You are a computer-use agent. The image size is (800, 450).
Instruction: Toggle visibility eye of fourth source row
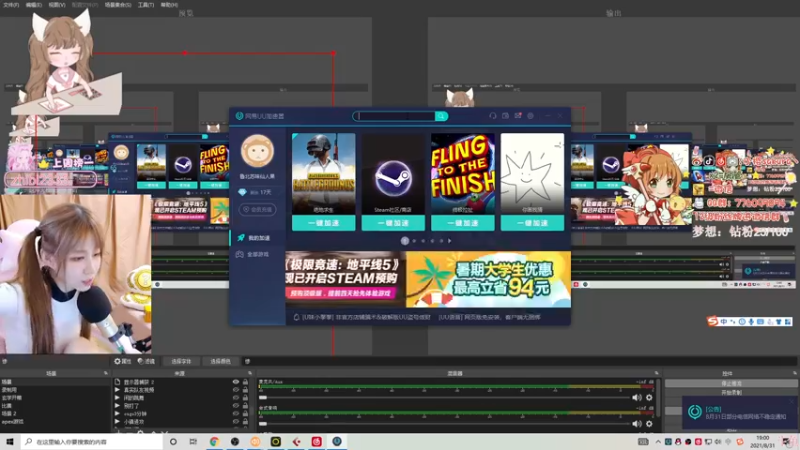point(236,406)
